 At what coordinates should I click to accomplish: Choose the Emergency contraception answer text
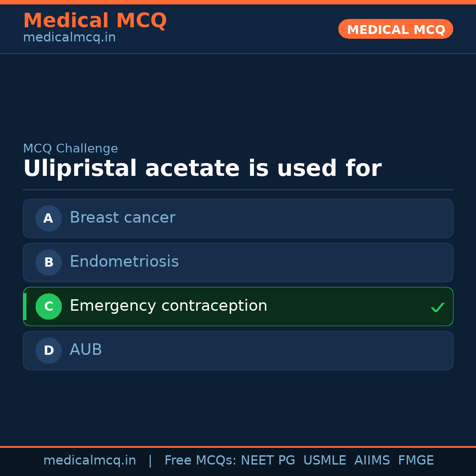[168, 306]
